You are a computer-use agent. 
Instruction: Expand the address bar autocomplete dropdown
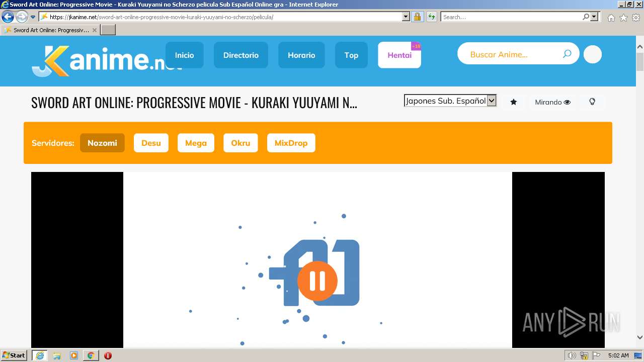[406, 17]
